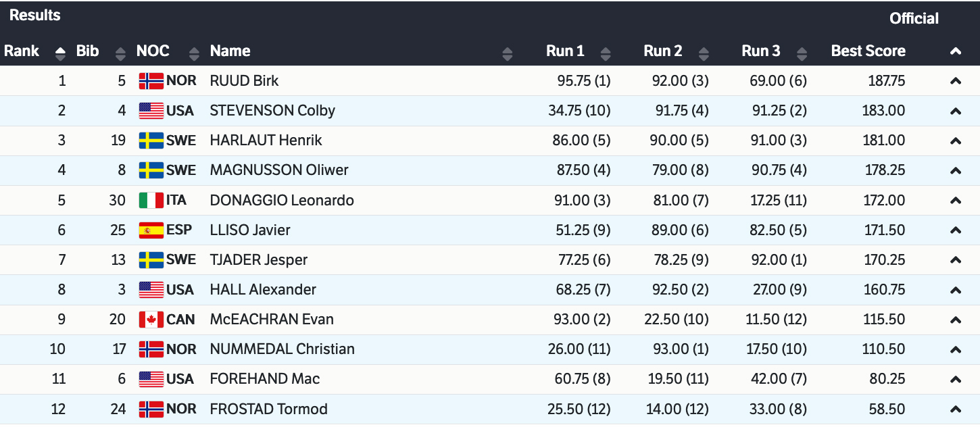Sort by NOC country arrows
Image resolution: width=980 pixels, height=427 pixels.
click(194, 53)
